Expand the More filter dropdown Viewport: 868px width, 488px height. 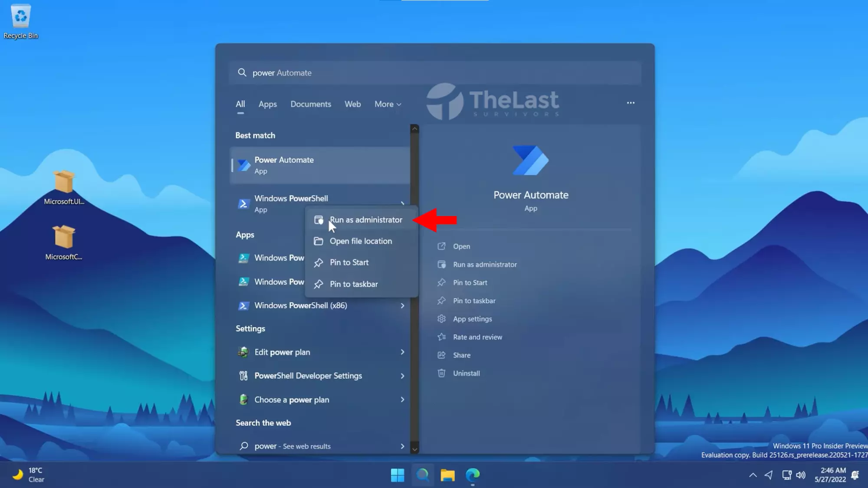[x=388, y=104]
